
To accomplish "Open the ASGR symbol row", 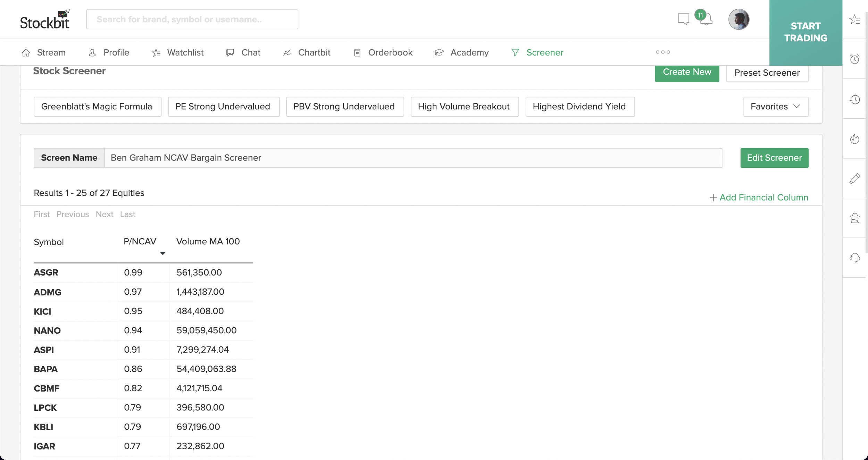I will coord(143,273).
